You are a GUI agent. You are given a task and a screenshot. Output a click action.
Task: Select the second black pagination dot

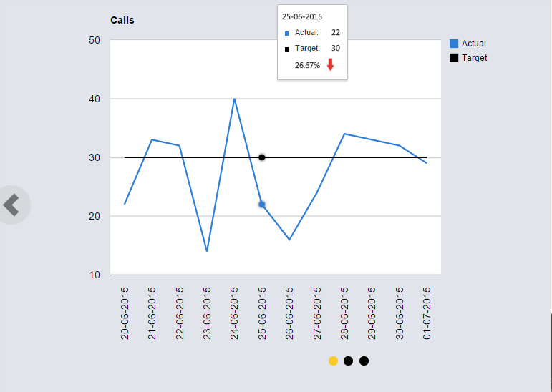click(x=348, y=361)
